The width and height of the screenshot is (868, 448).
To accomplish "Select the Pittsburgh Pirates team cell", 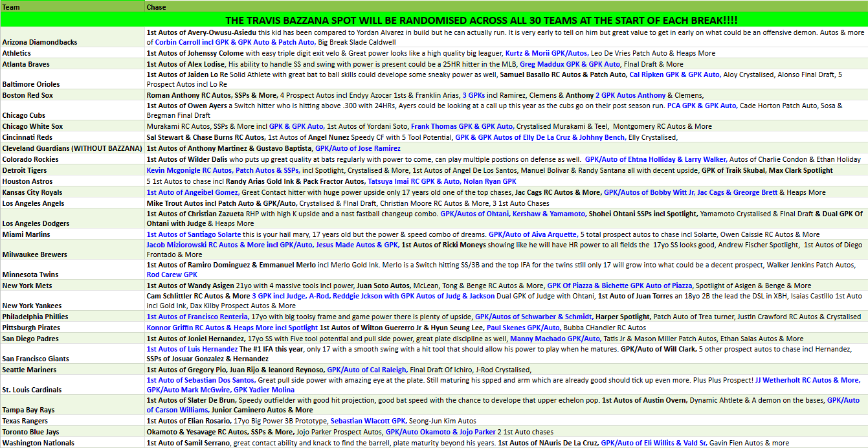I will (72, 328).
